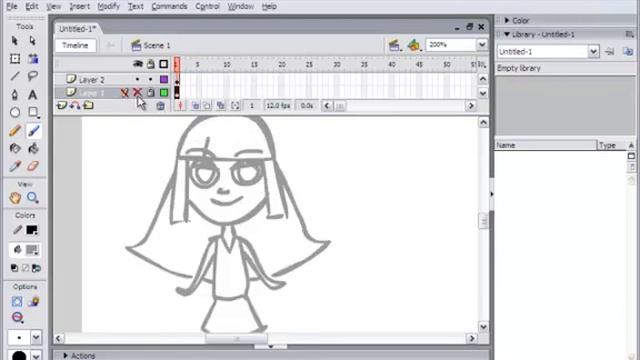Open the Commands menu
640x360 pixels.
tap(169, 7)
